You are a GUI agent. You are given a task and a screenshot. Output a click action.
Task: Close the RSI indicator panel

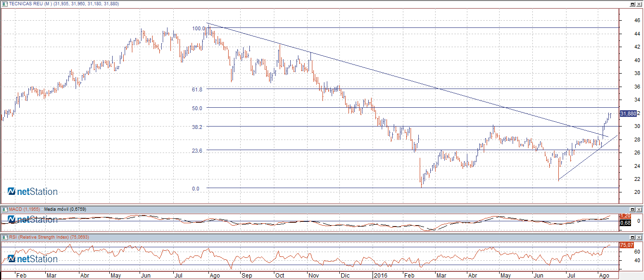[639, 237]
